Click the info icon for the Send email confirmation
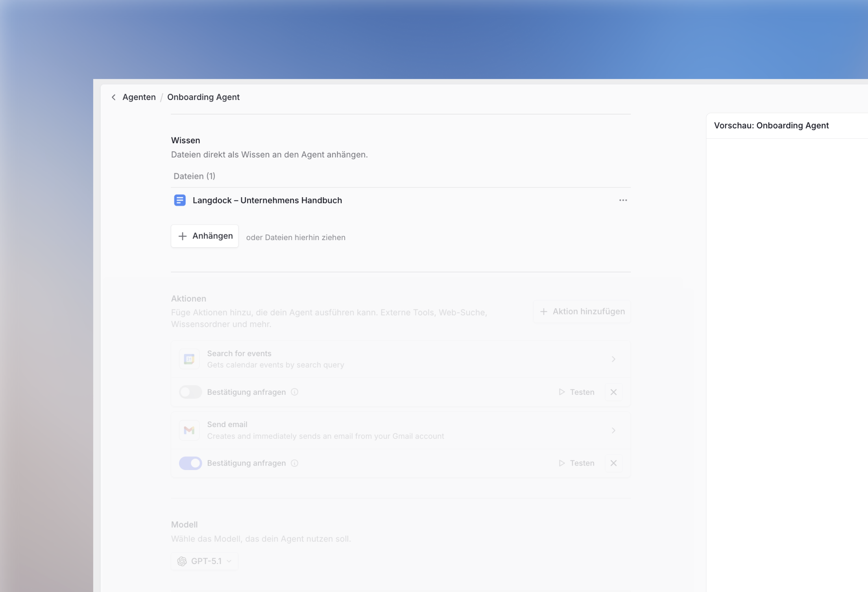Screen dimensions: 868x592 294,463
